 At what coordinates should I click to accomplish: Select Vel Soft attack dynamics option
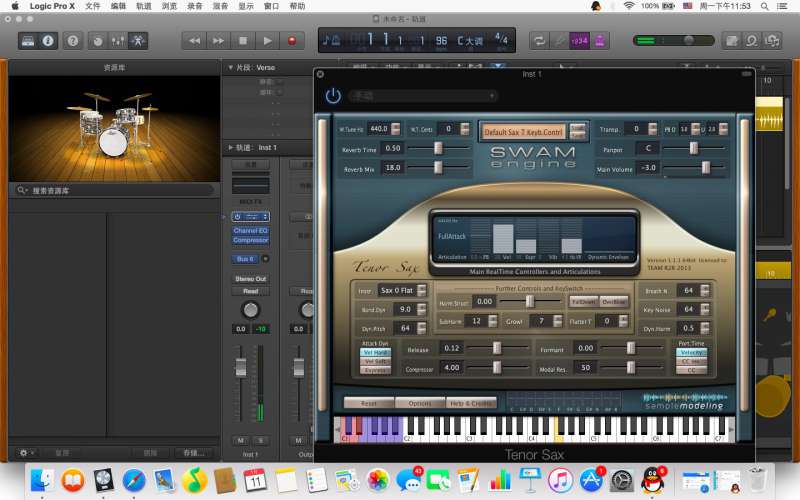[376, 361]
